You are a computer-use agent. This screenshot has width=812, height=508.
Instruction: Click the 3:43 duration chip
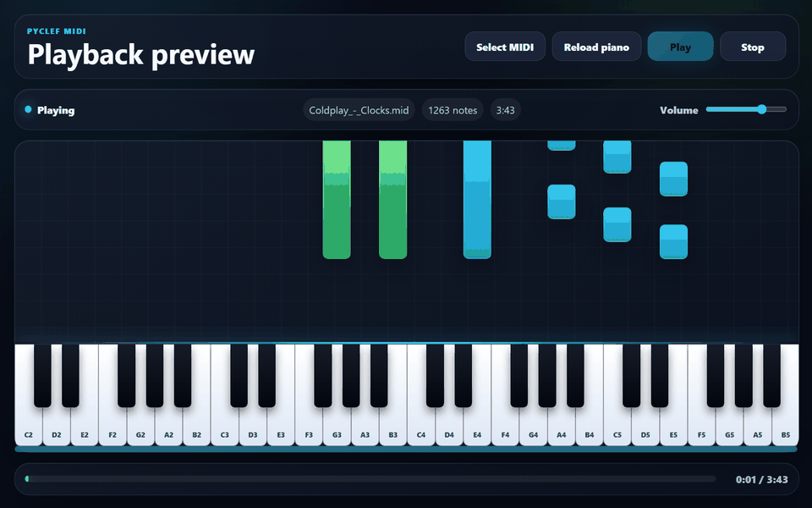point(506,110)
